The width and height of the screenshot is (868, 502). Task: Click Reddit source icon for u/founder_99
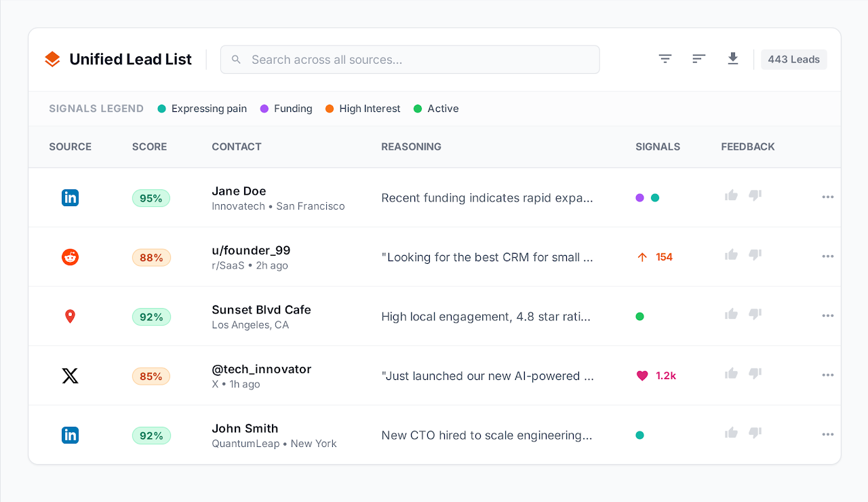70,257
